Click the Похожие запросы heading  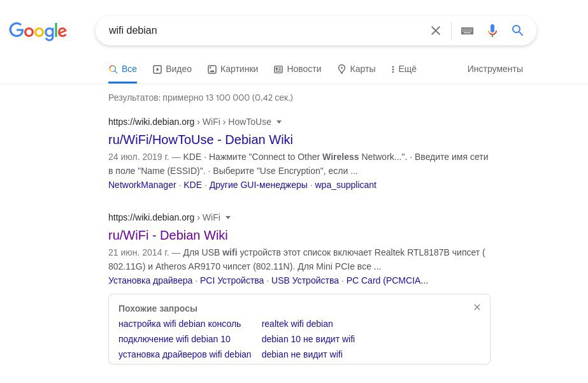pyautogui.click(x=158, y=308)
